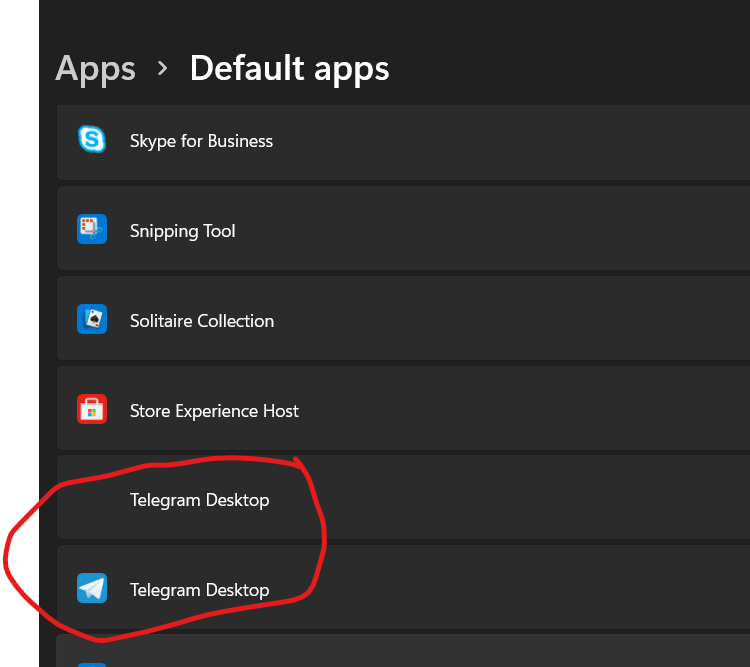Open Store Experience Host defaults entry
Image resolution: width=750 pixels, height=667 pixels.
click(403, 408)
